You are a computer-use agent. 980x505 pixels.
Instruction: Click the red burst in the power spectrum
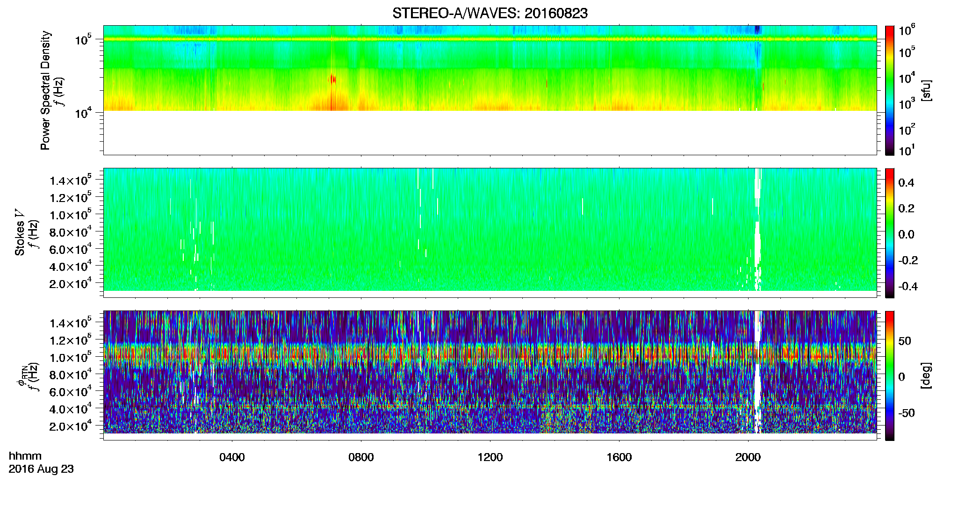(332, 79)
